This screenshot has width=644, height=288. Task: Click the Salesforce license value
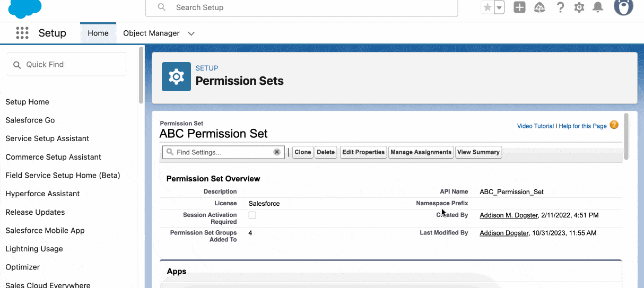point(264,204)
